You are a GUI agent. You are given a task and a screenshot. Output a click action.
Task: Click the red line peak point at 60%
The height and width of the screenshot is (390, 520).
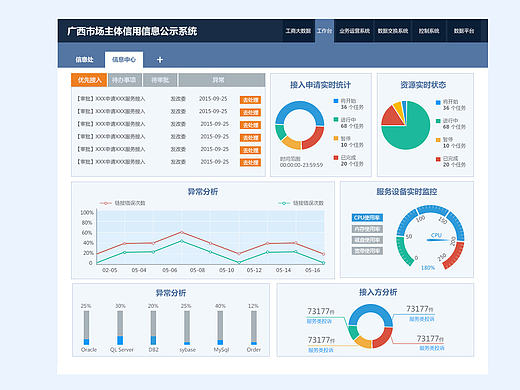click(x=182, y=232)
